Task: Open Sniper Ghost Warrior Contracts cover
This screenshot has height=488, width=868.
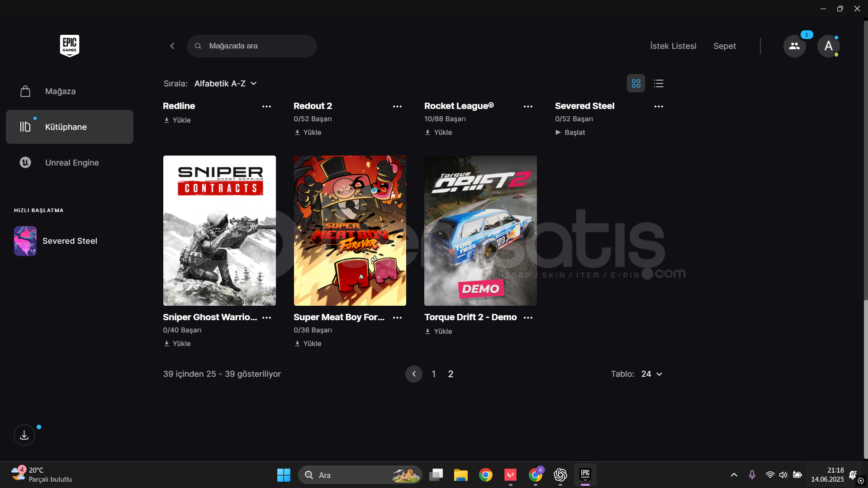Action: [x=219, y=231]
